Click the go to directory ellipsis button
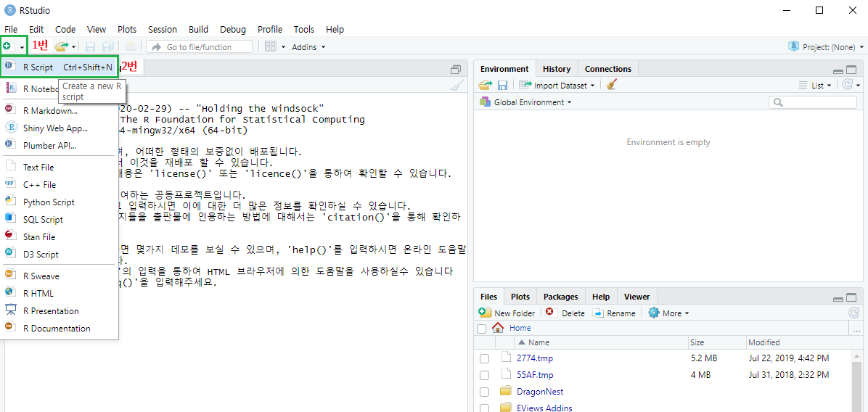 857,329
